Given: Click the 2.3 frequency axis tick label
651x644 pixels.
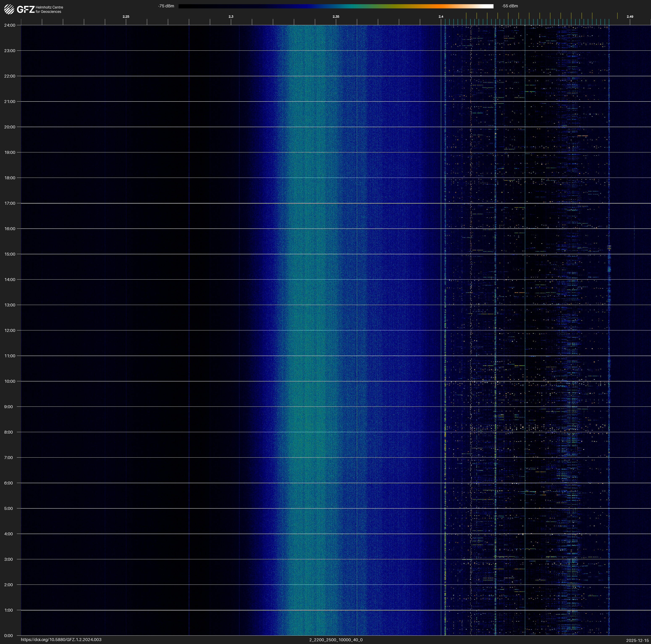Looking at the screenshot, I should [x=231, y=17].
